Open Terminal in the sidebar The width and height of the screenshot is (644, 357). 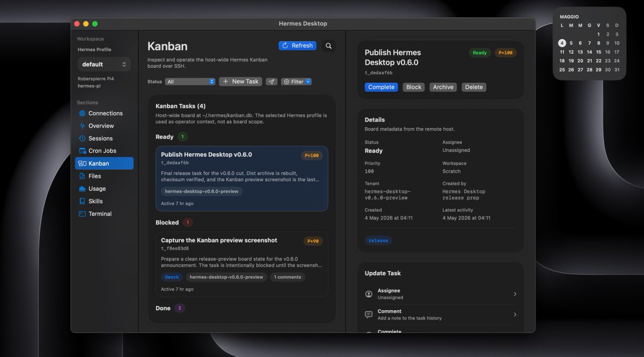click(x=104, y=214)
